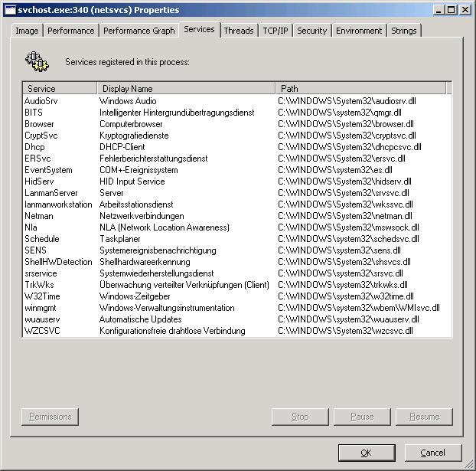
Task: Open the TCP/IP tab
Action: coord(275,31)
